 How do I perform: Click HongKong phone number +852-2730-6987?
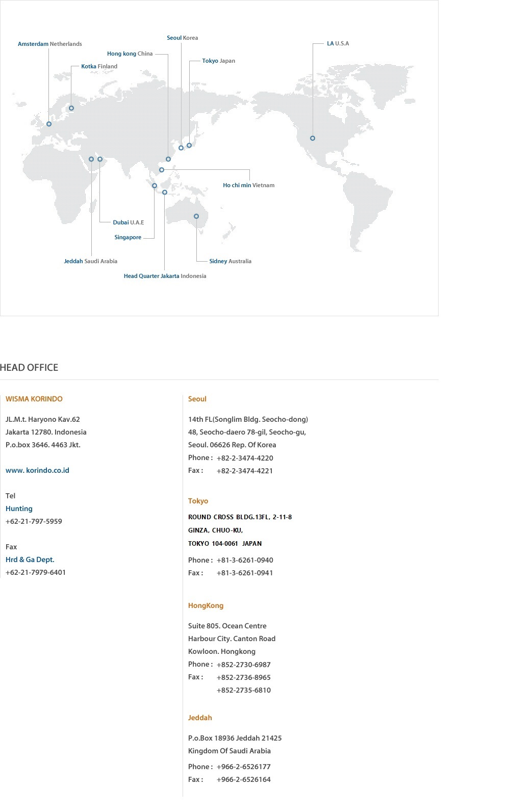244,665
